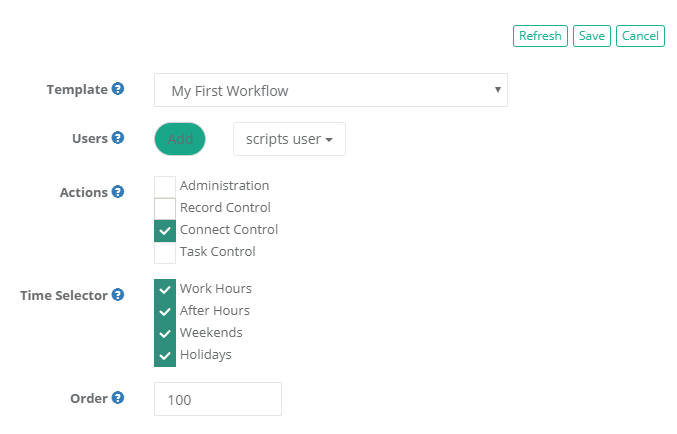The height and width of the screenshot is (434, 677).
Task: Enable the Administration checkbox
Action: [165, 186]
